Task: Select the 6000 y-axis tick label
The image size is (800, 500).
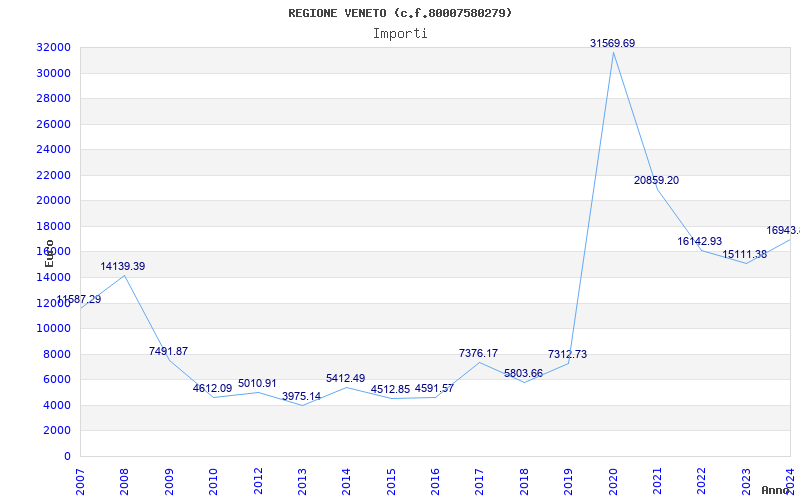Action: point(56,380)
